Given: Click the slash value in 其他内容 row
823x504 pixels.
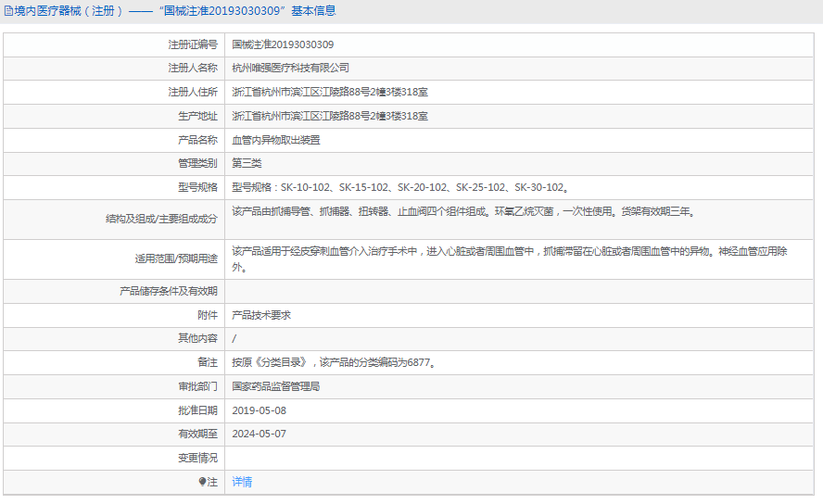Looking at the screenshot, I should coord(234,339).
